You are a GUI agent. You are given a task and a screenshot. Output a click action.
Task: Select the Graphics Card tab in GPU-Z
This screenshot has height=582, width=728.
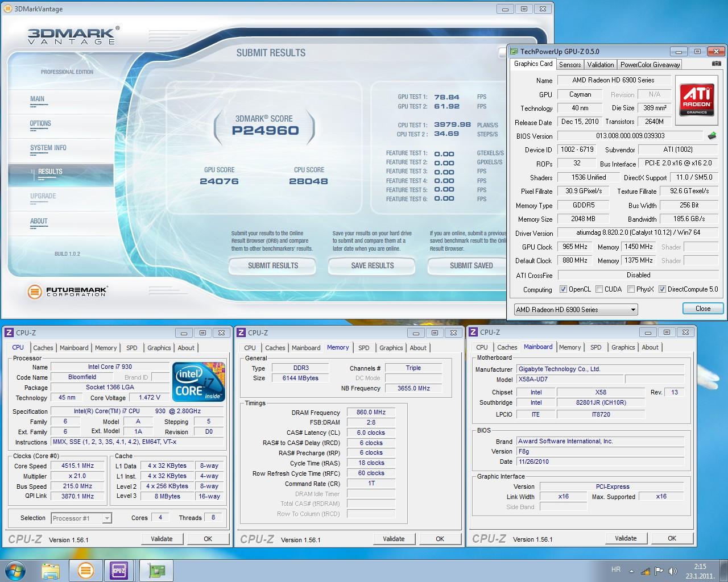[x=533, y=64]
